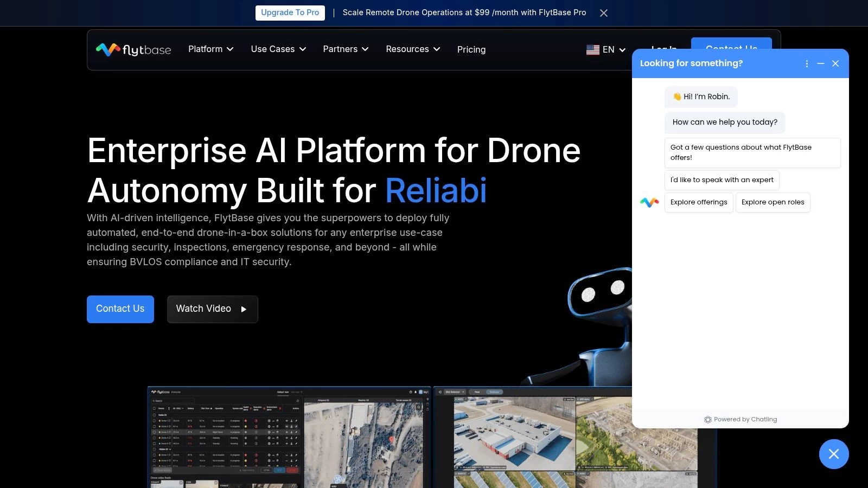Minimize the Looking for something chat window

[x=821, y=63]
